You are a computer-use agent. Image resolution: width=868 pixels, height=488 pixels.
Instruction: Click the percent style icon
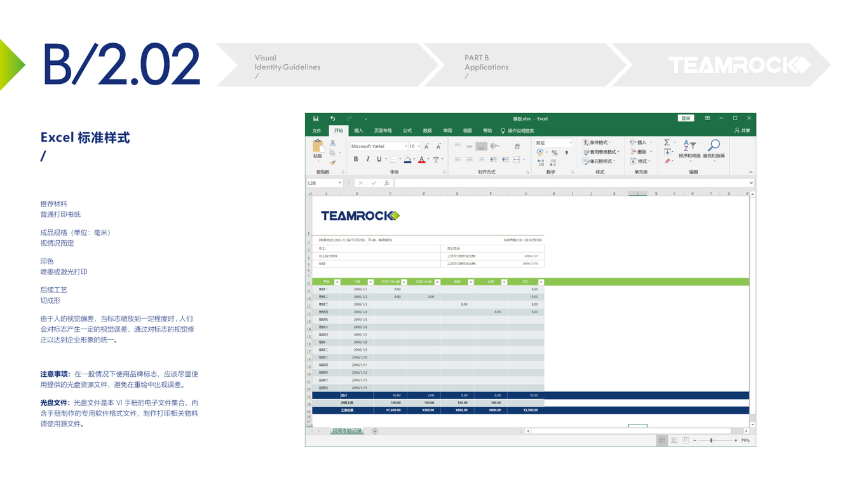pos(554,152)
